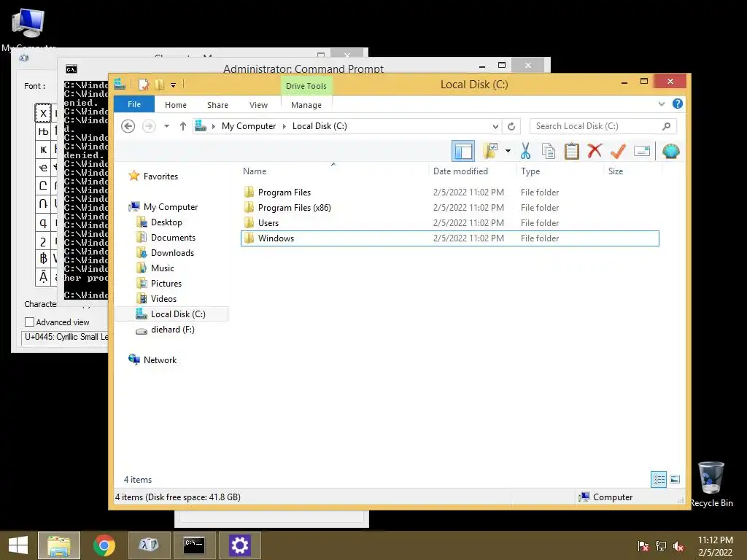
Task: Switch to Details view icon
Action: pos(659,480)
